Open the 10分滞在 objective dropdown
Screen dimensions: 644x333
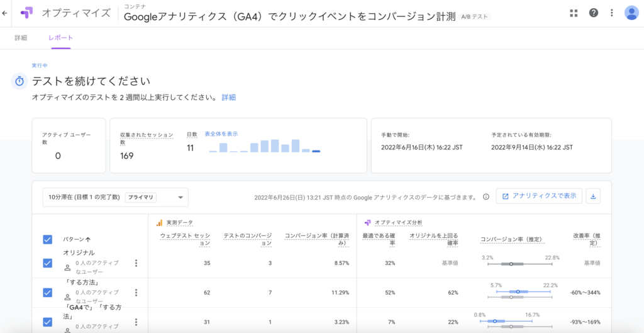[116, 197]
